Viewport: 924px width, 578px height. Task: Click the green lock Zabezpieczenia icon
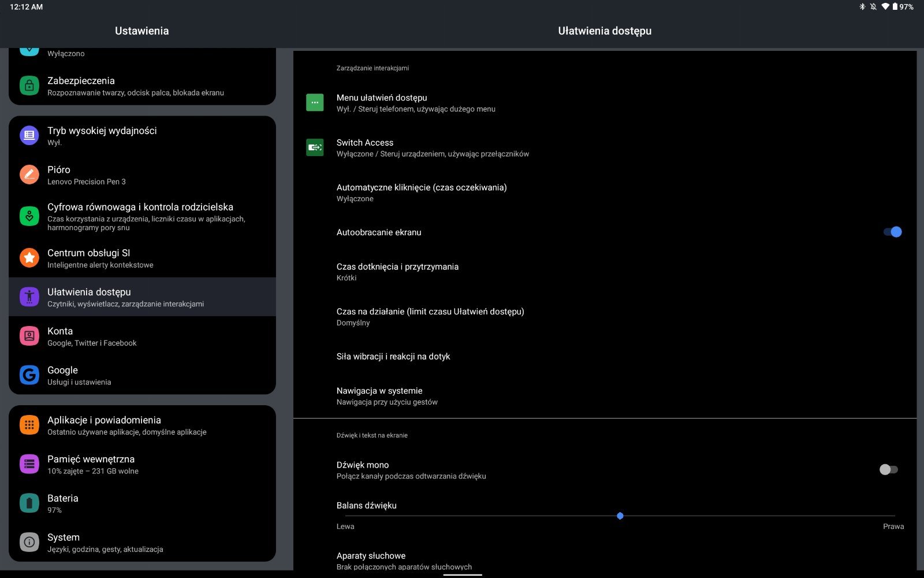pyautogui.click(x=29, y=86)
